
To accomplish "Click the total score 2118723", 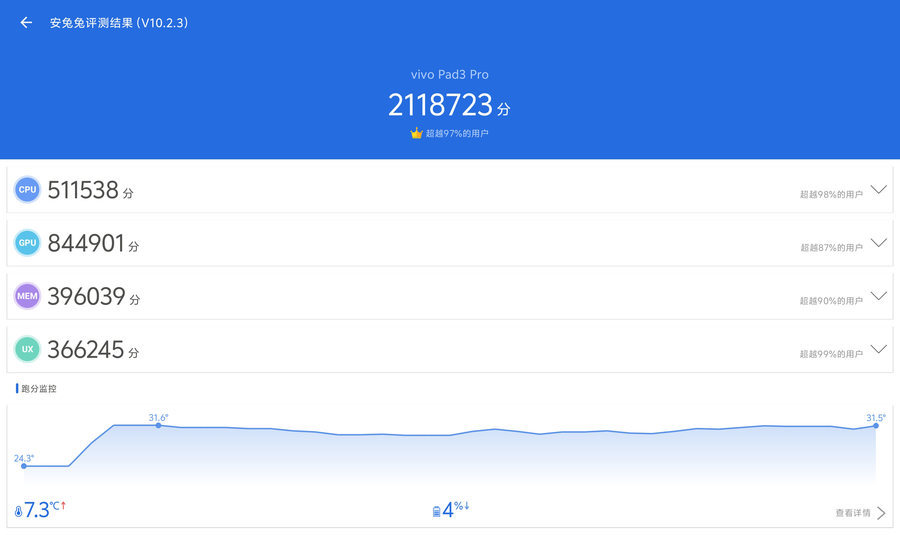I will [440, 105].
